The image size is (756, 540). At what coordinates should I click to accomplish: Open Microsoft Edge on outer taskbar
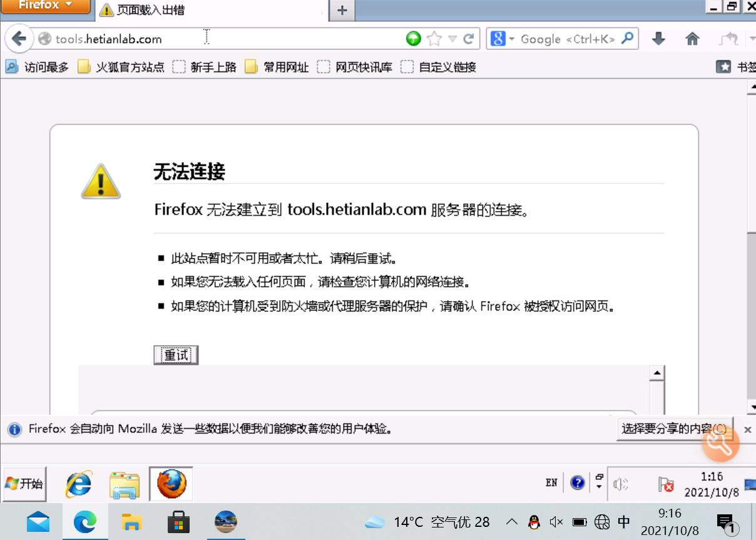pyautogui.click(x=84, y=521)
